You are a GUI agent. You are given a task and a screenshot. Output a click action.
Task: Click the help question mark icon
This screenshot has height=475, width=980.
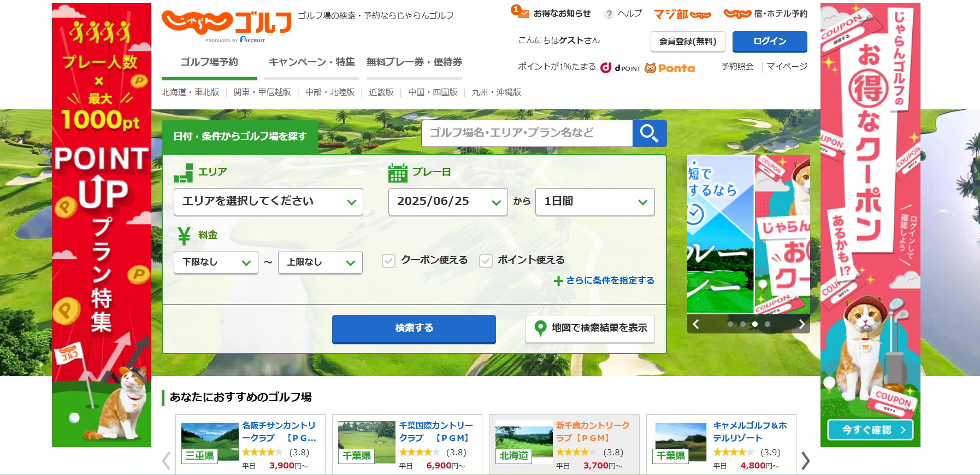coord(609,14)
